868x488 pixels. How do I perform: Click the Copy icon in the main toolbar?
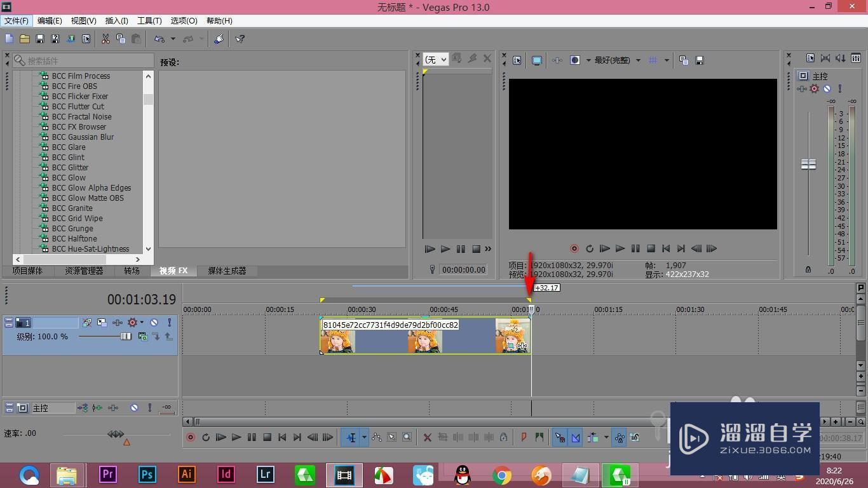pos(121,39)
